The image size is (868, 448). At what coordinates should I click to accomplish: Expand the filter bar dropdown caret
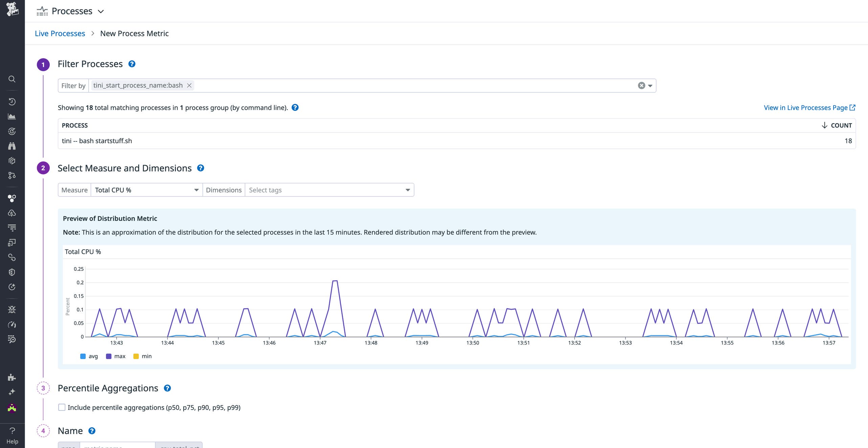(650, 86)
